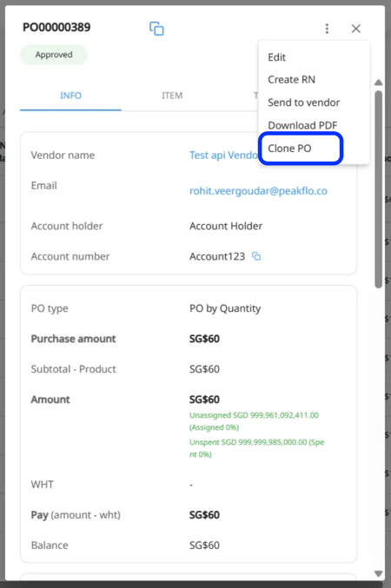Click the PO00000389 title text
Screen dimensions: 391x588
pos(56,28)
